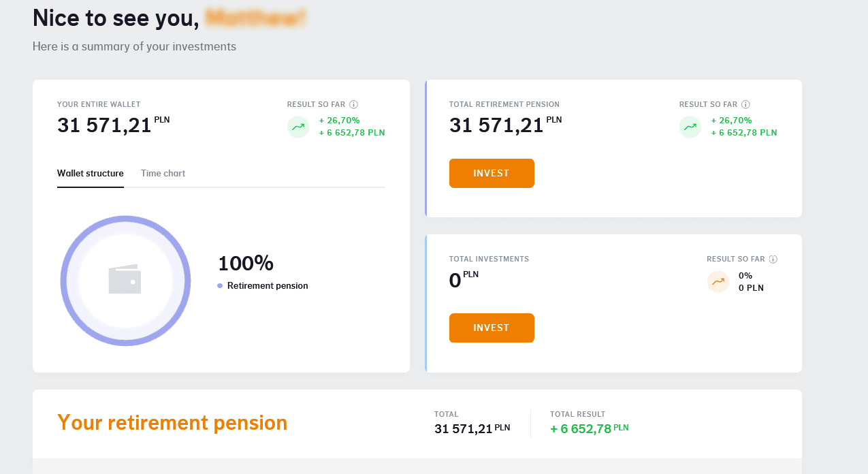Click info icon beside wallet Result So Far
Viewport: 868px width, 474px height.
(354, 105)
